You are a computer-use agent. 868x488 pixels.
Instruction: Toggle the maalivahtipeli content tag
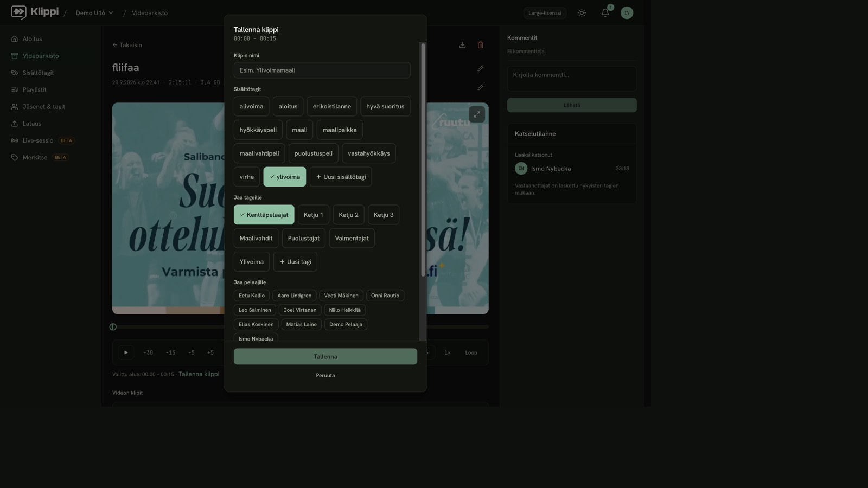point(259,153)
